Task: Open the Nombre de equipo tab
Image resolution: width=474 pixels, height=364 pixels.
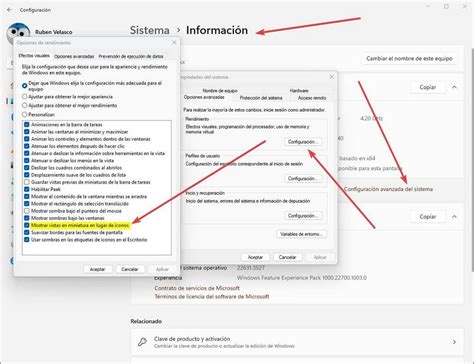Action: click(x=220, y=91)
